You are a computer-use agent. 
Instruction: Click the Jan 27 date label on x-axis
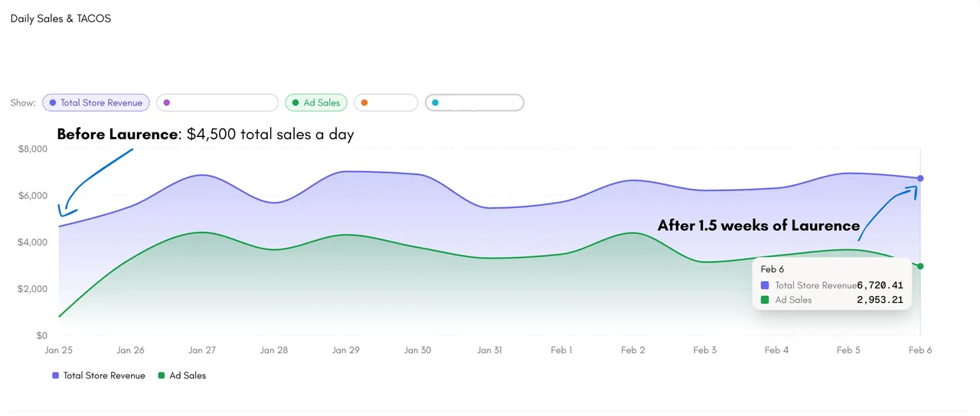[x=201, y=350]
